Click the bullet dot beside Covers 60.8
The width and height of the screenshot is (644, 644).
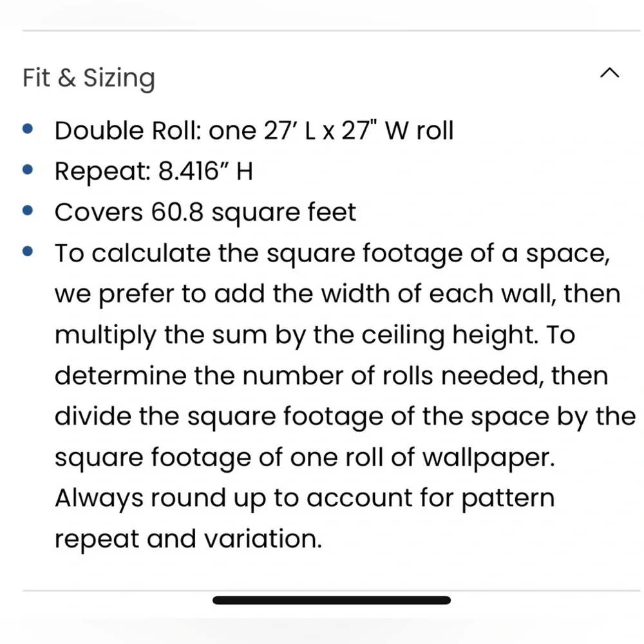(28, 211)
